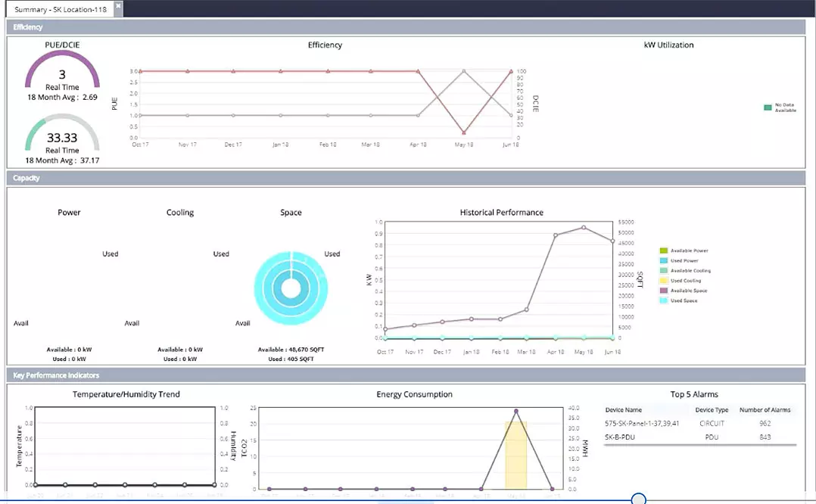Click the 'Used : 405 SQFT' text
This screenshot has width=816, height=504.
[291, 359]
